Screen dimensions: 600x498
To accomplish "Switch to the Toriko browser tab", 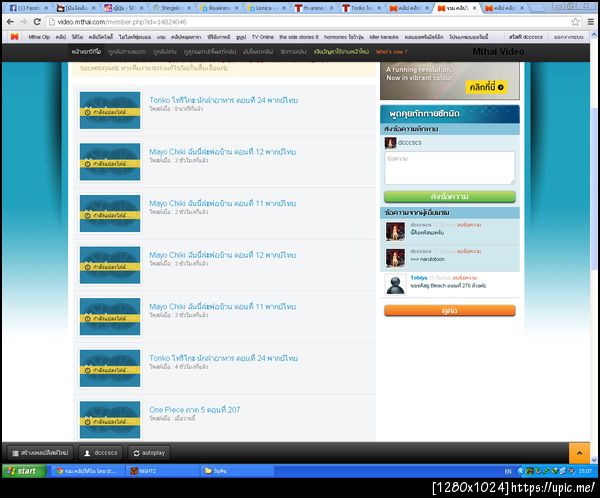I will 362,8.
